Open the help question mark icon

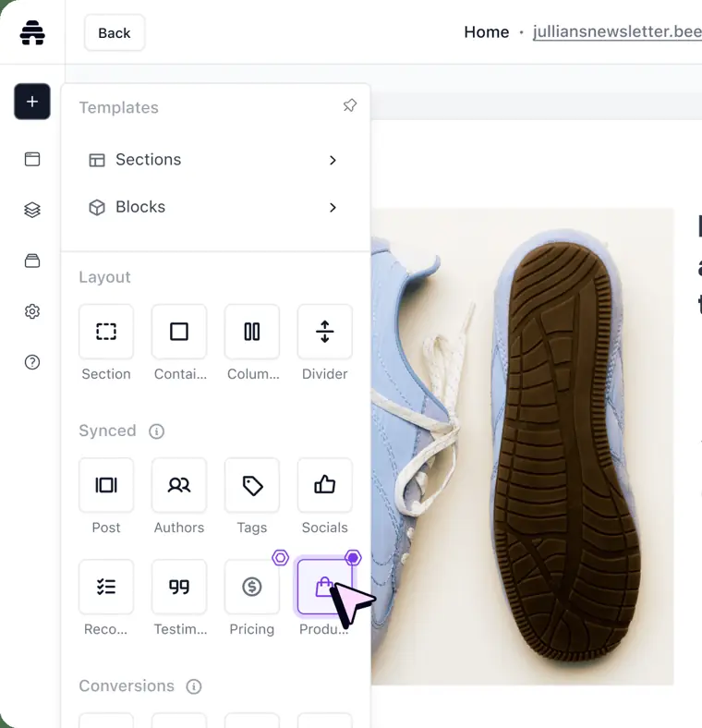coord(32,362)
